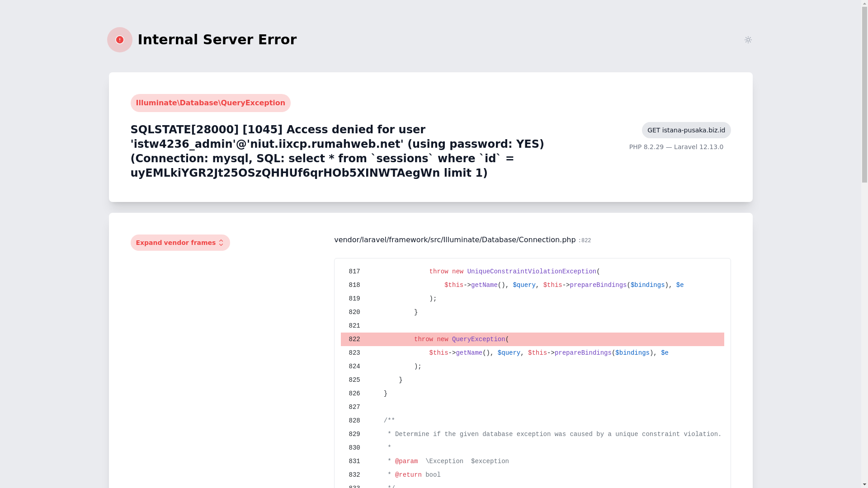Click the Illuminate\Database\QueryException badge

tap(210, 103)
